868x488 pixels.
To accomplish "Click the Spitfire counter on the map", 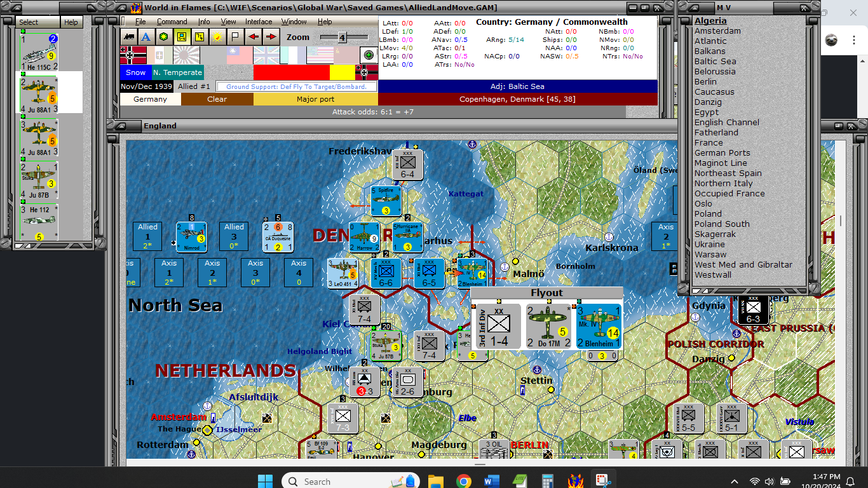I will click(x=386, y=201).
